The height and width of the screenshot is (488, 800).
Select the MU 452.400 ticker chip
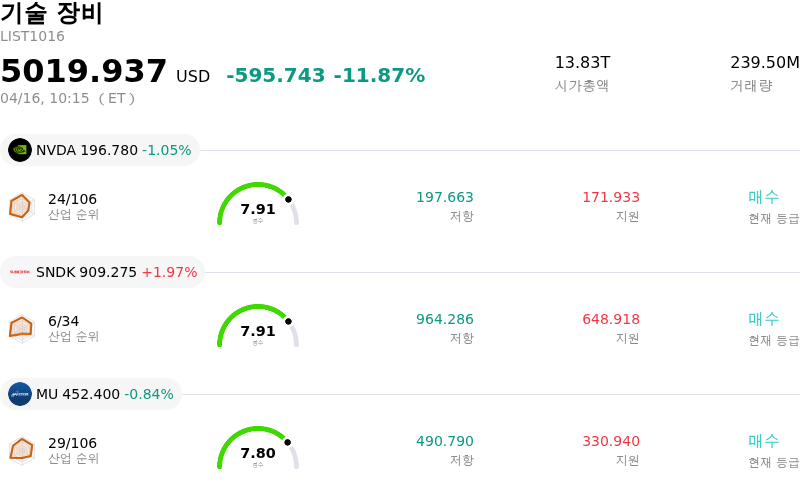[x=91, y=394]
